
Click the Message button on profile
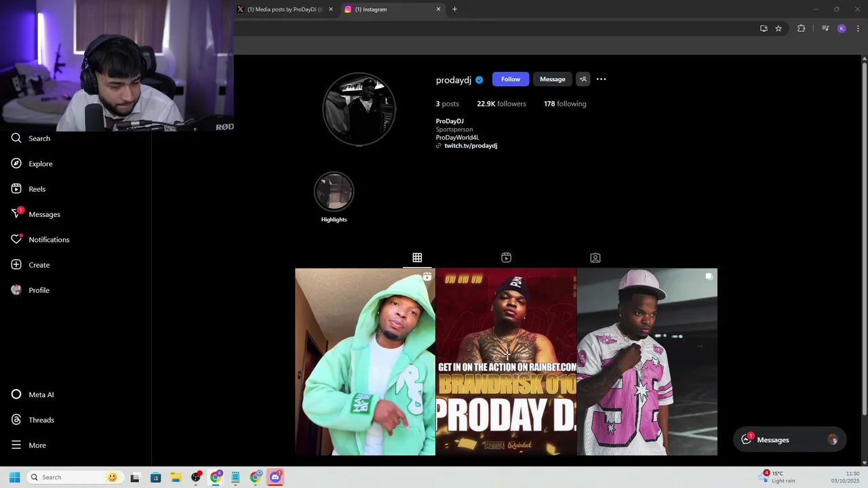(x=552, y=79)
